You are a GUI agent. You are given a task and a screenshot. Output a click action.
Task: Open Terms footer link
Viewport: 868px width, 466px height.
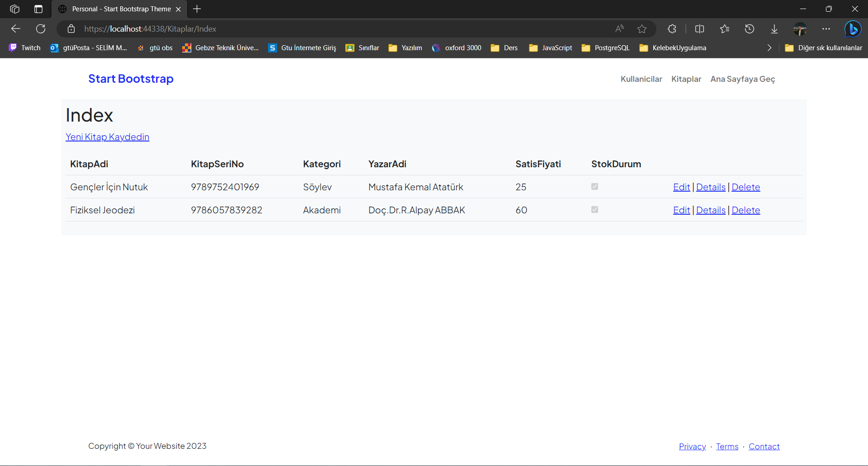coord(727,447)
